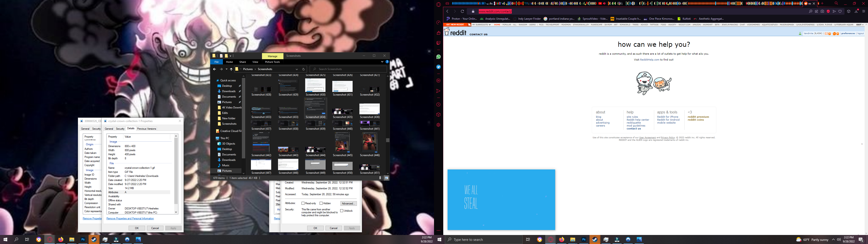Click Remove Properties and Personal Information
The width and height of the screenshot is (868, 244).
click(130, 219)
